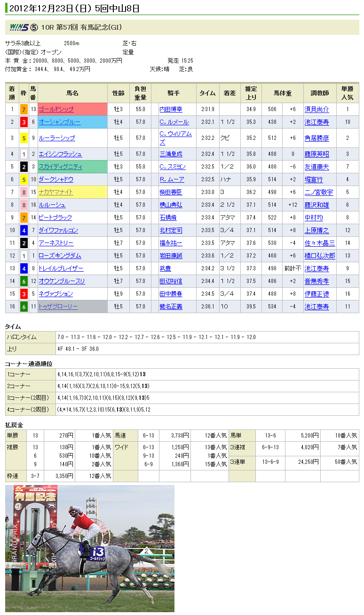The width and height of the screenshot is (364, 615).
Task: Open trainer 音無秀孝 link
Action: (317, 281)
